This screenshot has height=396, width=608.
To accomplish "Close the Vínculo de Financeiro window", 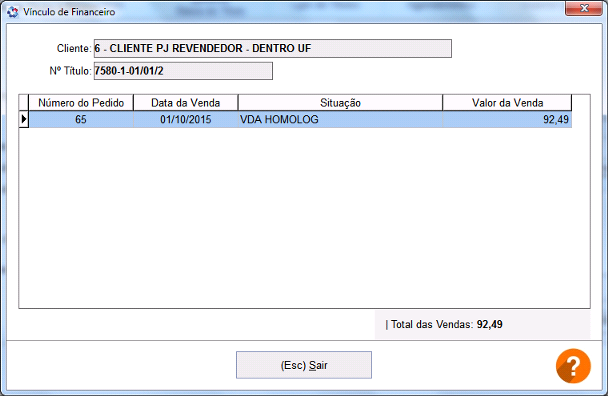I will [x=584, y=8].
